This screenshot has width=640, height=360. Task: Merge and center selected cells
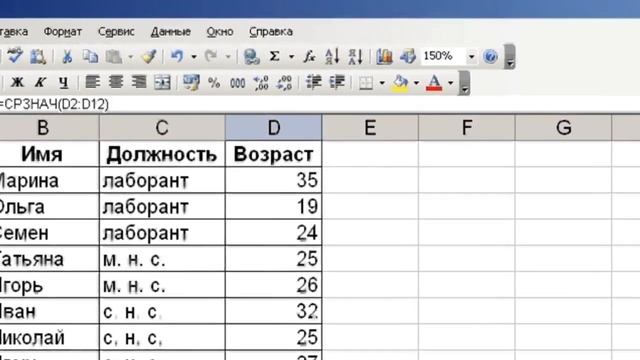tap(162, 82)
